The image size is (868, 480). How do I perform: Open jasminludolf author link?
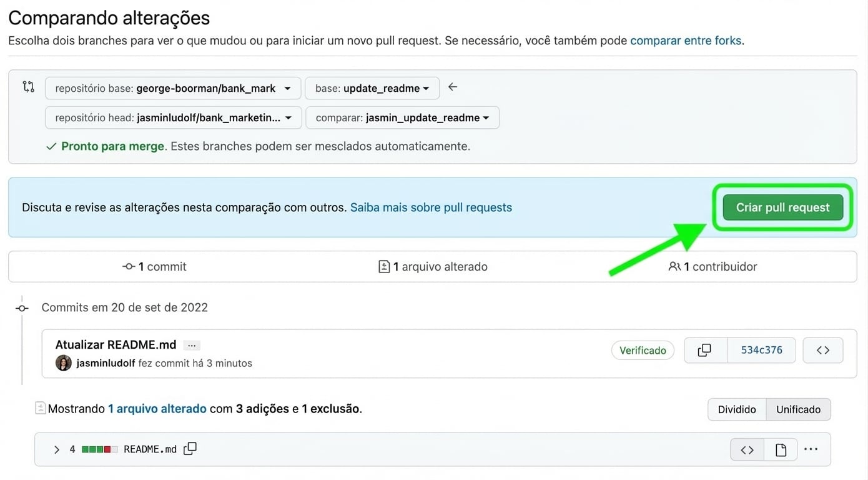point(106,363)
